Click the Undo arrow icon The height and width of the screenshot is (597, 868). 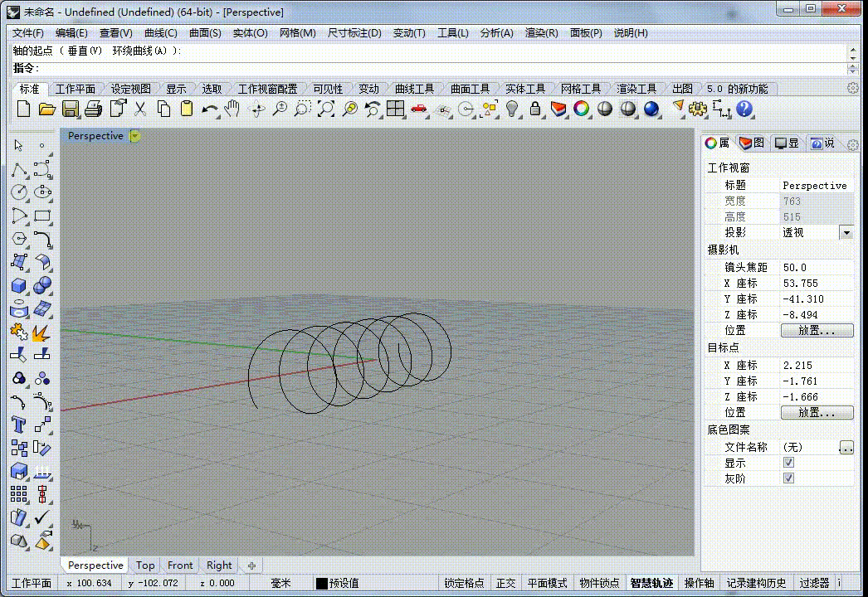tap(208, 109)
